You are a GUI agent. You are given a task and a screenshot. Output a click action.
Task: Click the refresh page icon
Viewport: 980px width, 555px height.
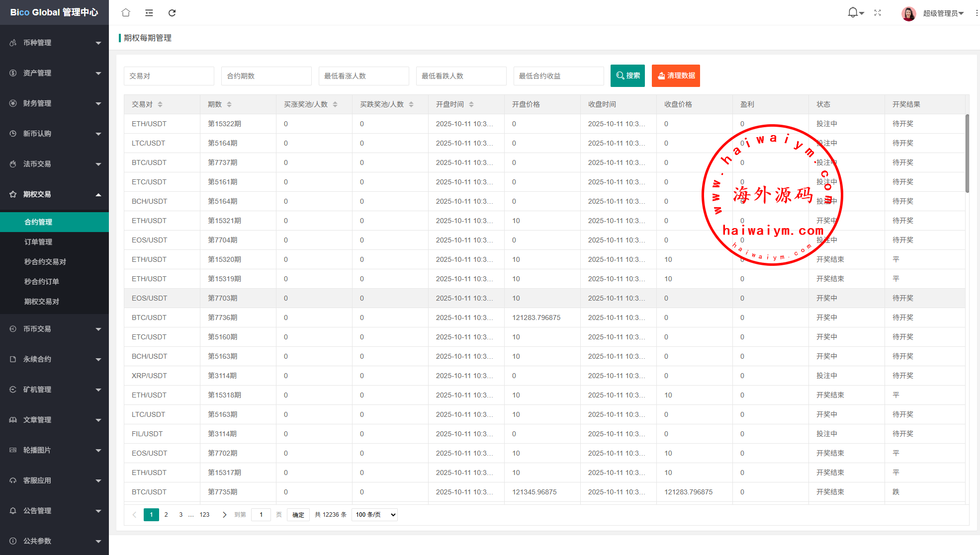(x=172, y=12)
